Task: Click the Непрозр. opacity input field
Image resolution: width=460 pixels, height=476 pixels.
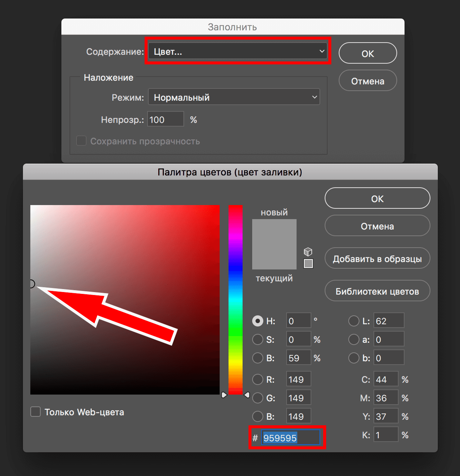Action: [x=165, y=120]
